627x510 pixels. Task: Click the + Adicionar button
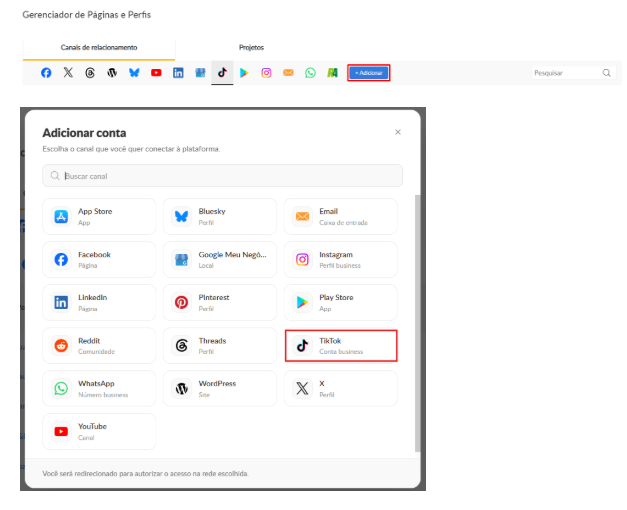tap(369, 73)
